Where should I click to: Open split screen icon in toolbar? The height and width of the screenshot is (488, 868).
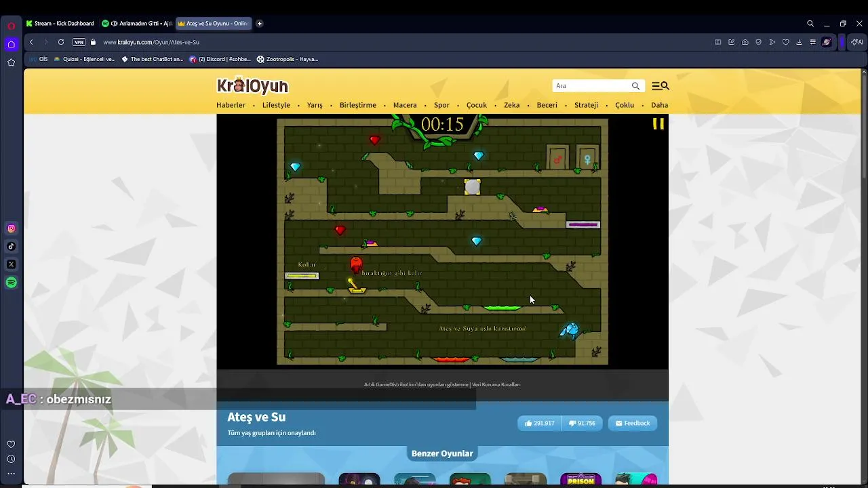pos(718,42)
